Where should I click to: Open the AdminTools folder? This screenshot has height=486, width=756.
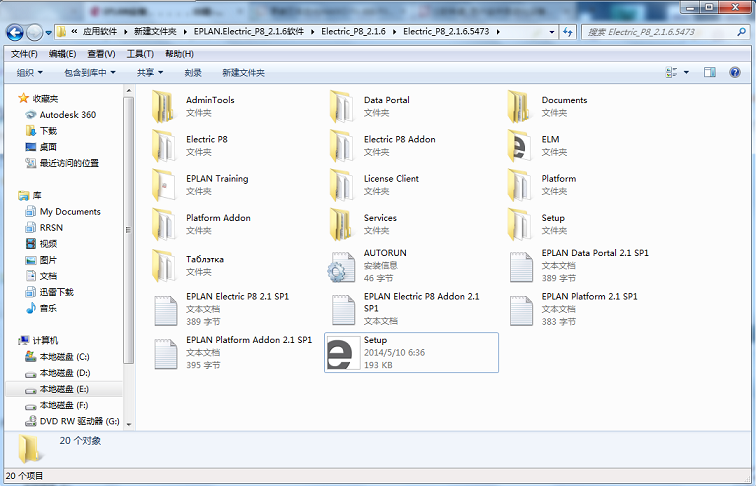pos(164,106)
